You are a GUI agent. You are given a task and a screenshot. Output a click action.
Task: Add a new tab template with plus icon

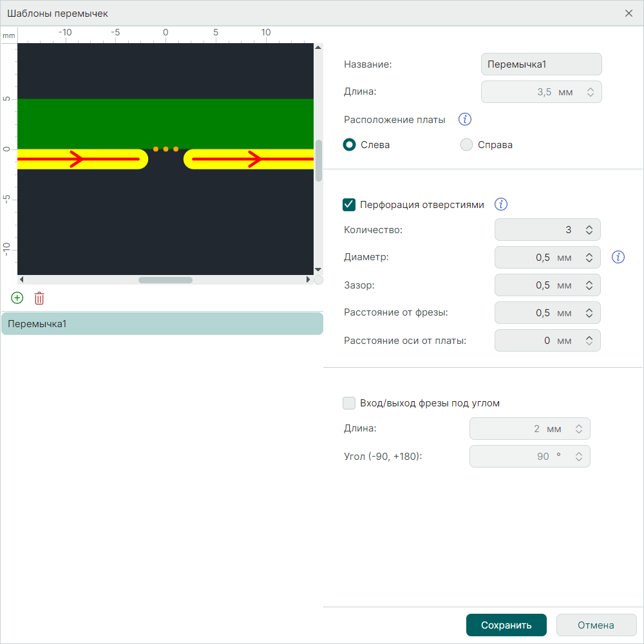click(x=17, y=298)
